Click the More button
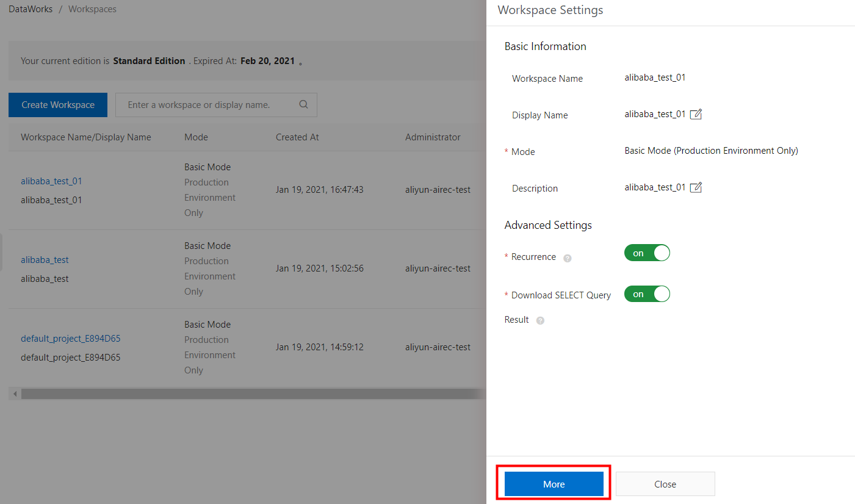Image resolution: width=855 pixels, height=504 pixels. point(554,484)
